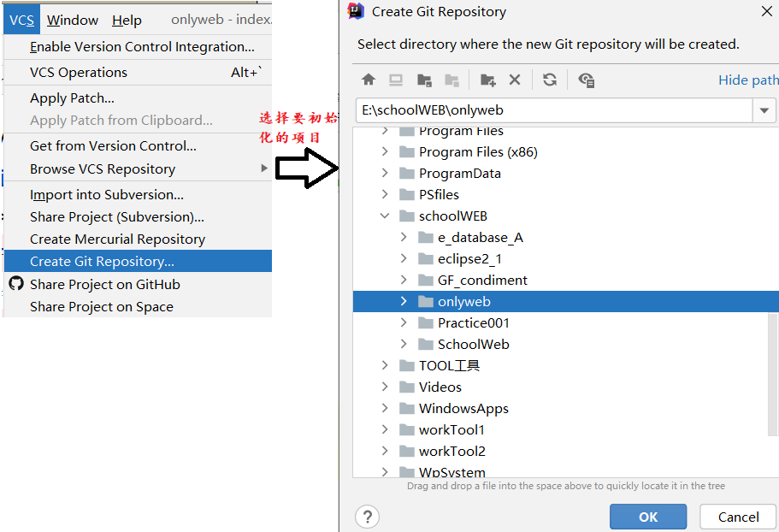Click the Desktop directory toolbar icon
Screen dimensions: 779x532
tap(396, 80)
